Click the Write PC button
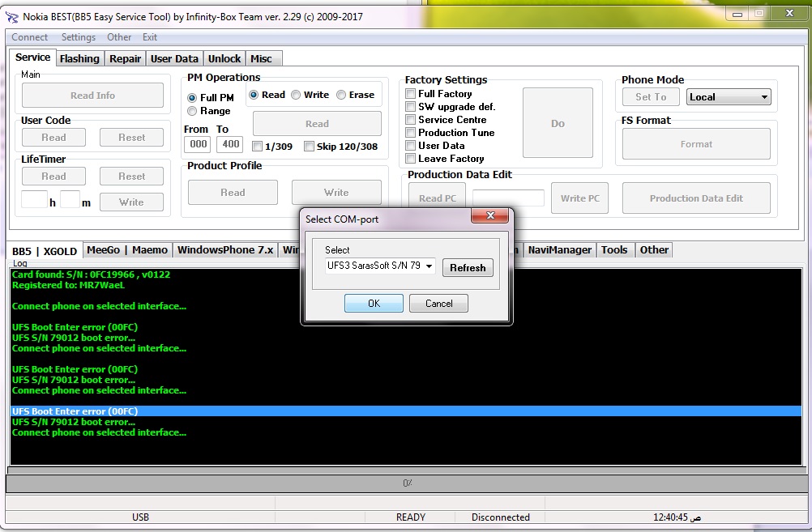 pos(580,198)
